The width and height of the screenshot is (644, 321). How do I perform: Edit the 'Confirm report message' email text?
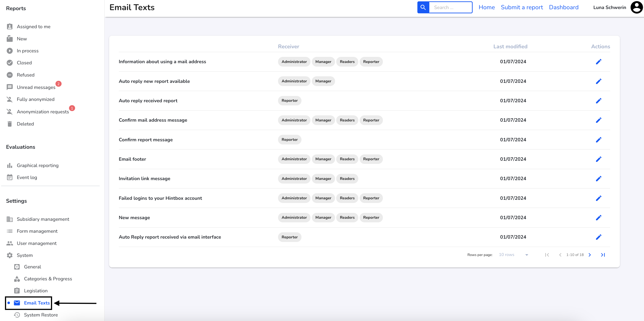tap(598, 140)
